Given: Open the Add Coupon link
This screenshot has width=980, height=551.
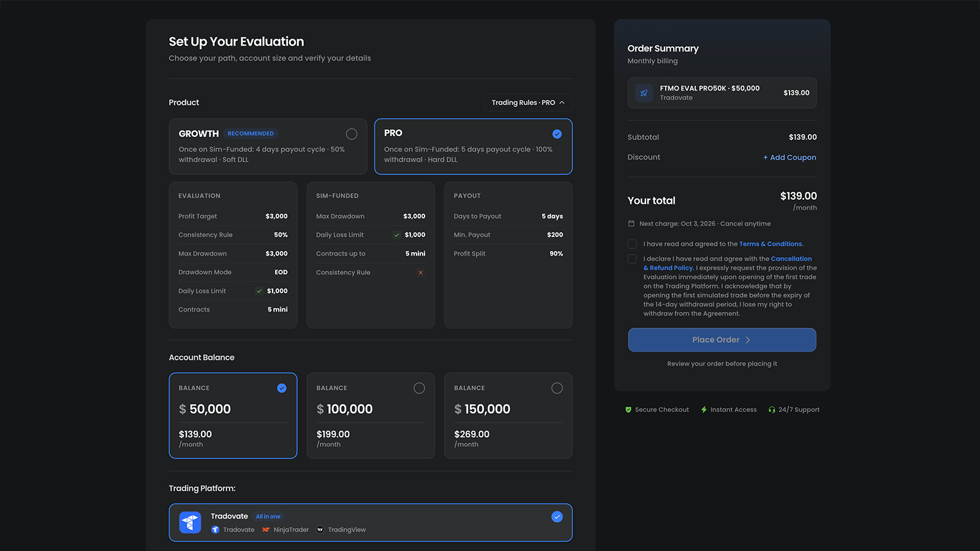Looking at the screenshot, I should (x=790, y=157).
